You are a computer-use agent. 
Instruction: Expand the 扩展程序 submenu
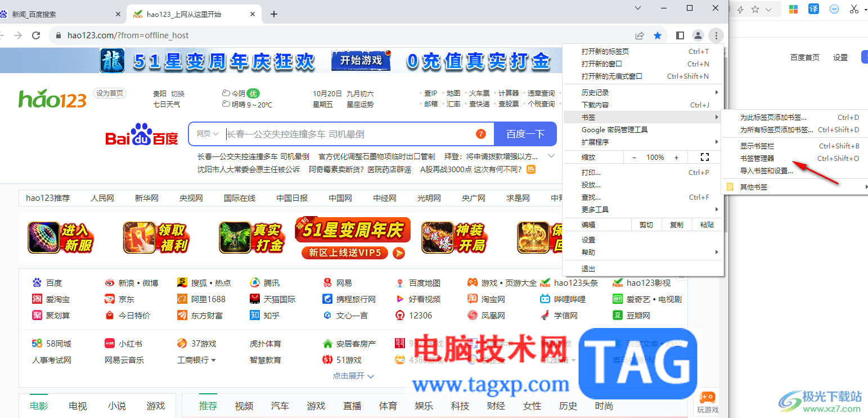[x=643, y=142]
